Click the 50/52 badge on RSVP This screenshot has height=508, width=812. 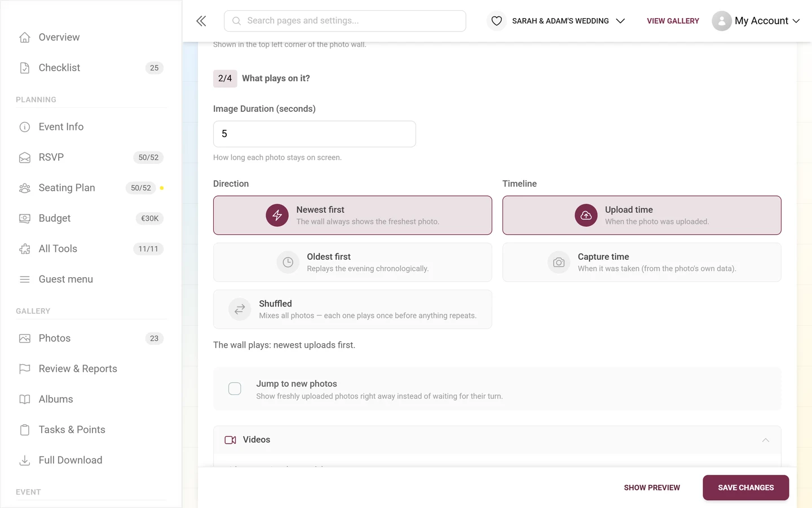(148, 157)
